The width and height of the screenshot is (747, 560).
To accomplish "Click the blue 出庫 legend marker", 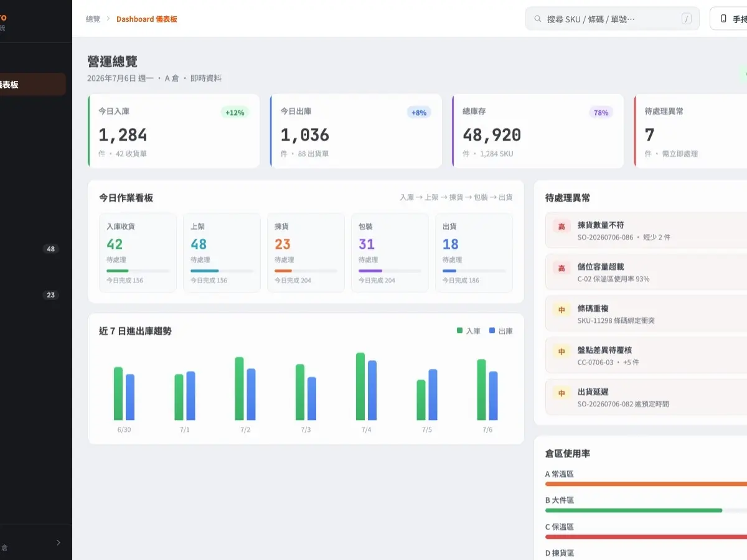I will click(492, 331).
